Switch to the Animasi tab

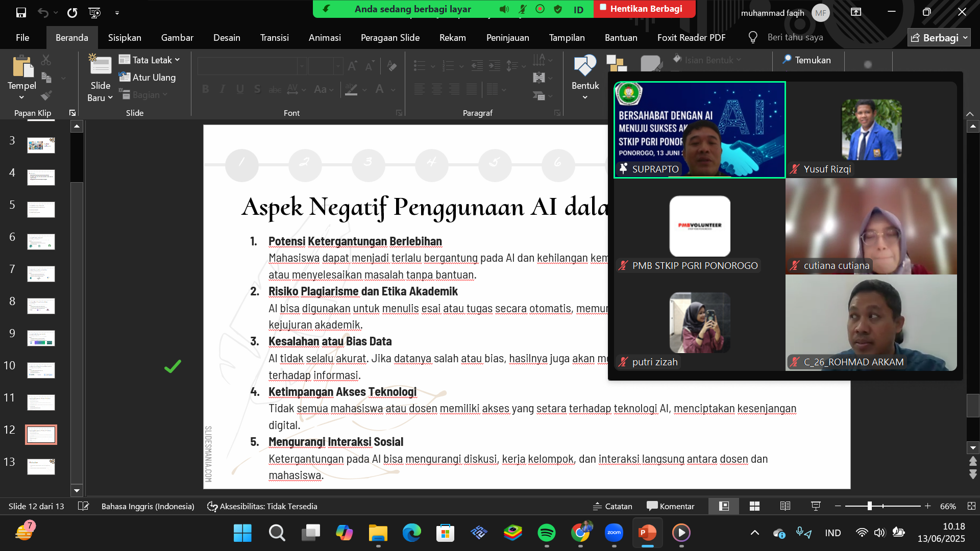point(325,38)
